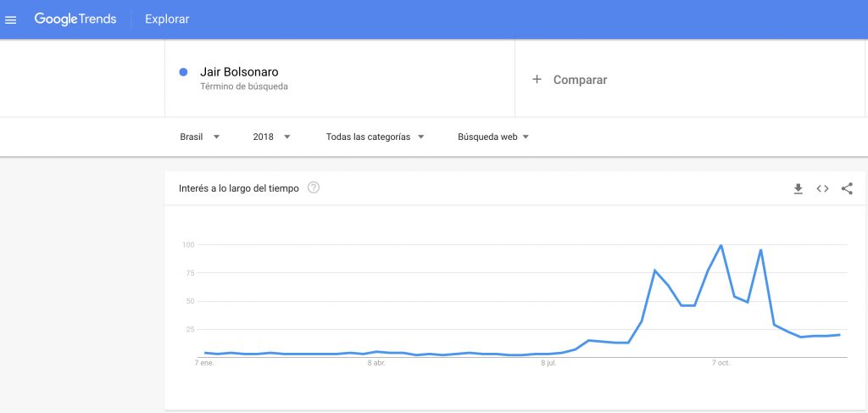
Task: Click the blue dot beside Jair Bolsonaro
Action: click(x=183, y=72)
